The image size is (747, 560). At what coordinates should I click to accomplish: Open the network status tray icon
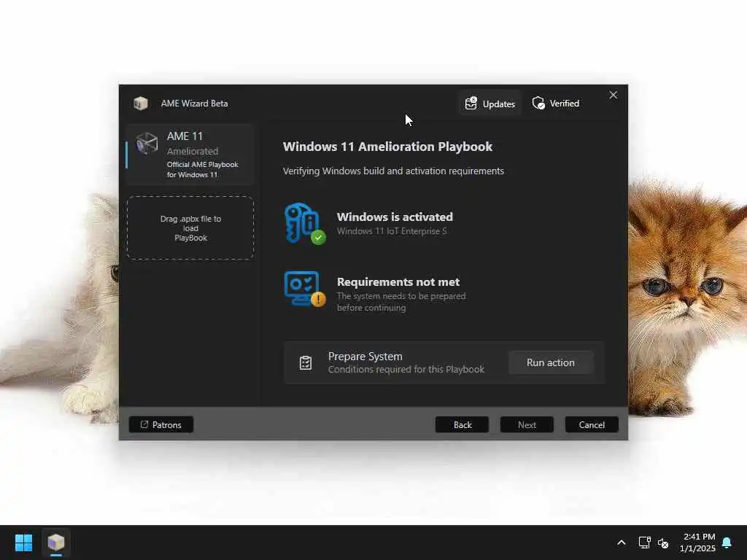(645, 542)
